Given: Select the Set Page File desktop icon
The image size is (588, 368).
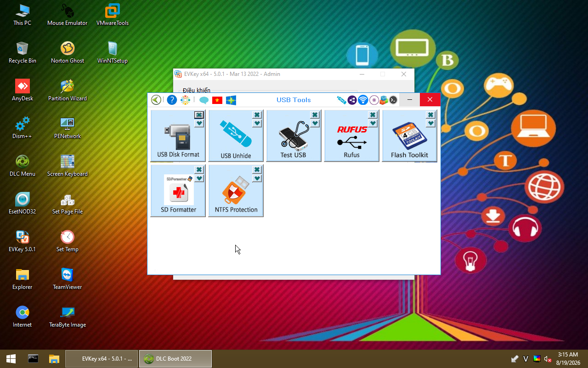Looking at the screenshot, I should 68,203.
